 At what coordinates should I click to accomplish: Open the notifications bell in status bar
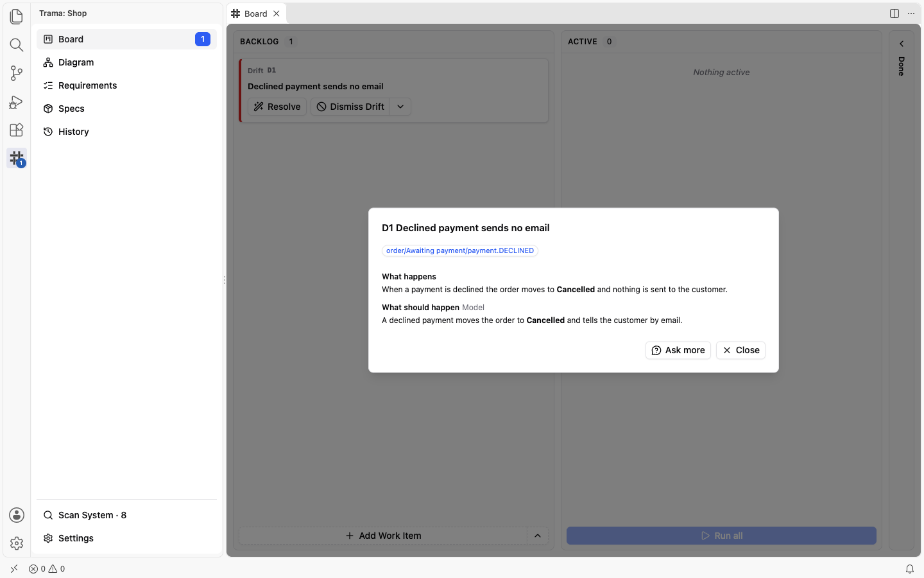point(910,569)
